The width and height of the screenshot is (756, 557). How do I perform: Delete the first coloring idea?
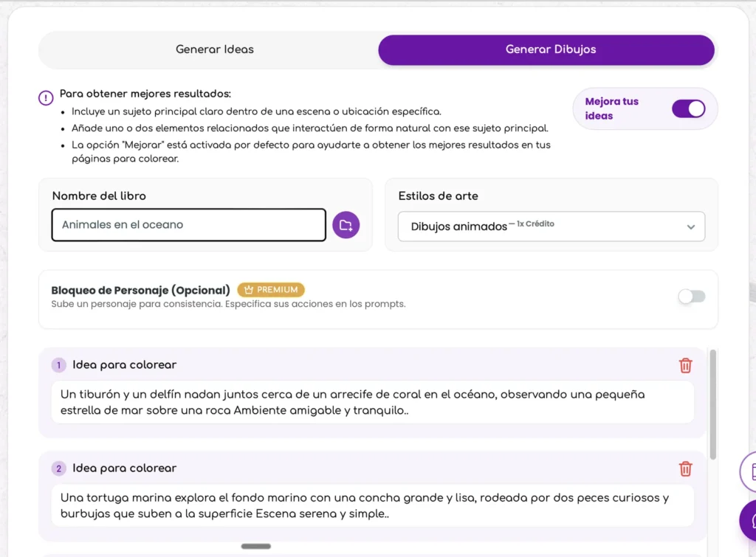(685, 365)
